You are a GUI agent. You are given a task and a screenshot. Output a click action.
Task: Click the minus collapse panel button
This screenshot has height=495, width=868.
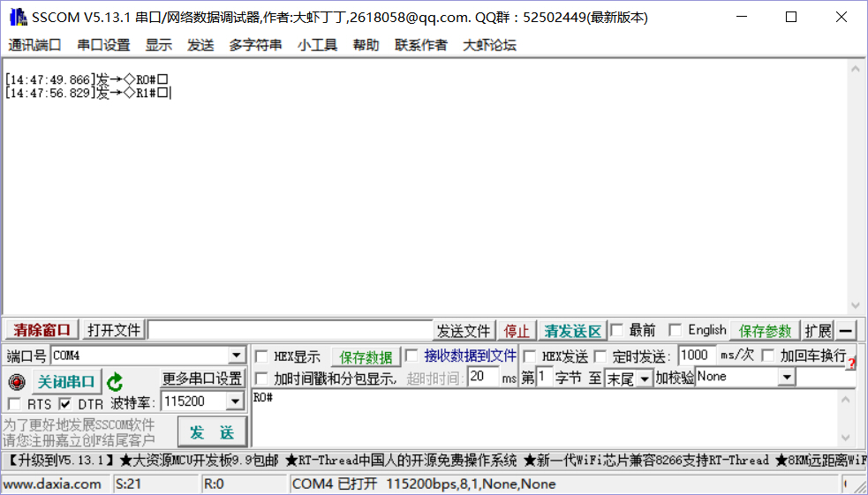click(845, 331)
